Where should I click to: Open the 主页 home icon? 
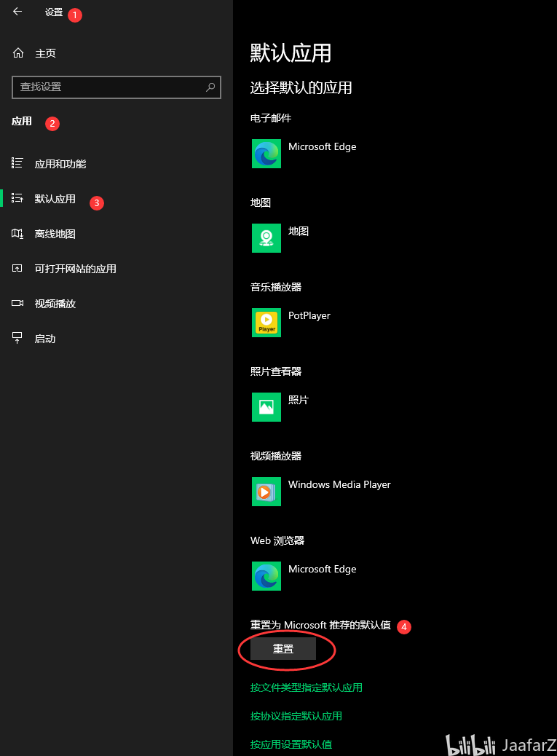18,53
